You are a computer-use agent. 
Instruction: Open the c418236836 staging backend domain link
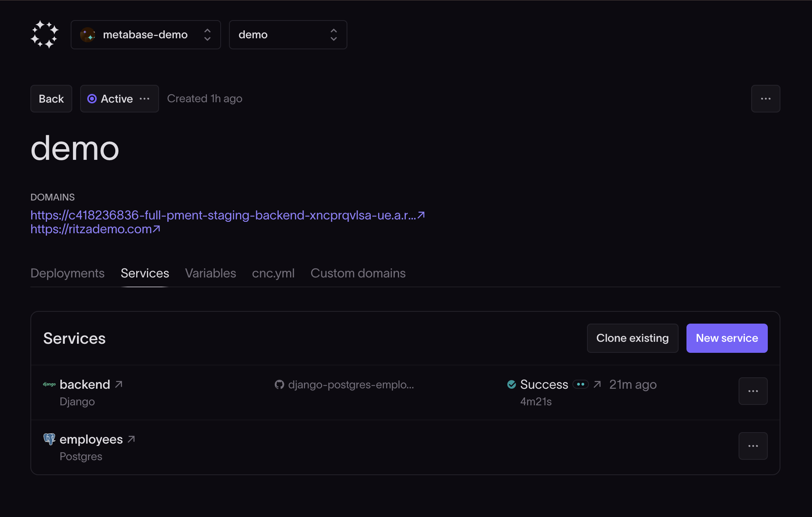click(x=228, y=215)
